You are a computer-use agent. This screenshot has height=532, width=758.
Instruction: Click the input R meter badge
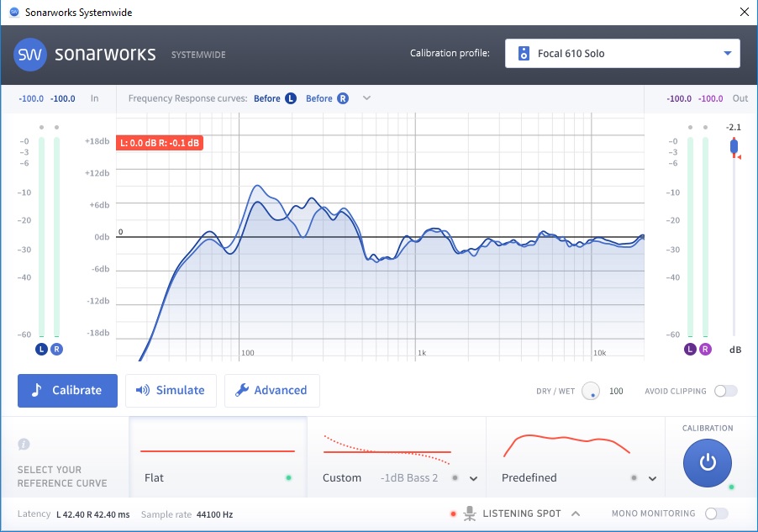56,349
